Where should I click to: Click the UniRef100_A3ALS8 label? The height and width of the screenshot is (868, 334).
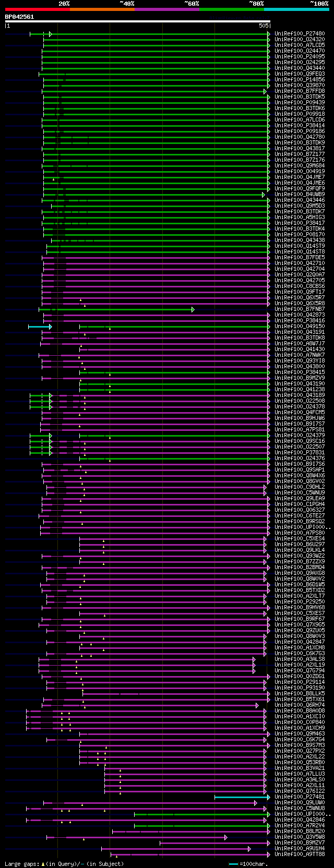click(300, 659)
